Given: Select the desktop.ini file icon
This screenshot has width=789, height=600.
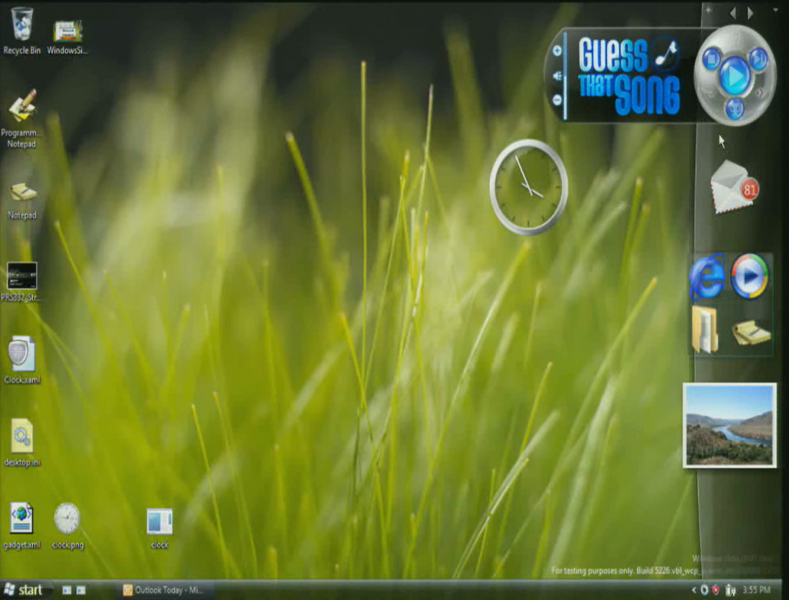Looking at the screenshot, I should click(x=22, y=442).
